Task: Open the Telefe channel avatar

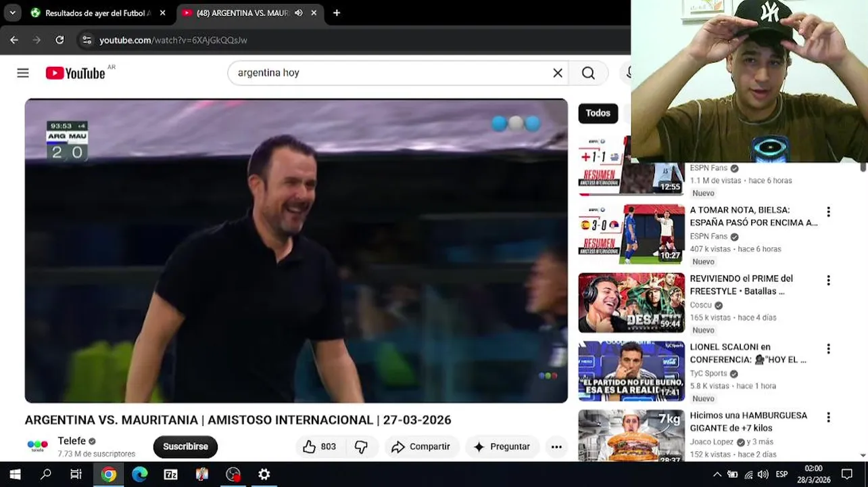Action: [37, 446]
